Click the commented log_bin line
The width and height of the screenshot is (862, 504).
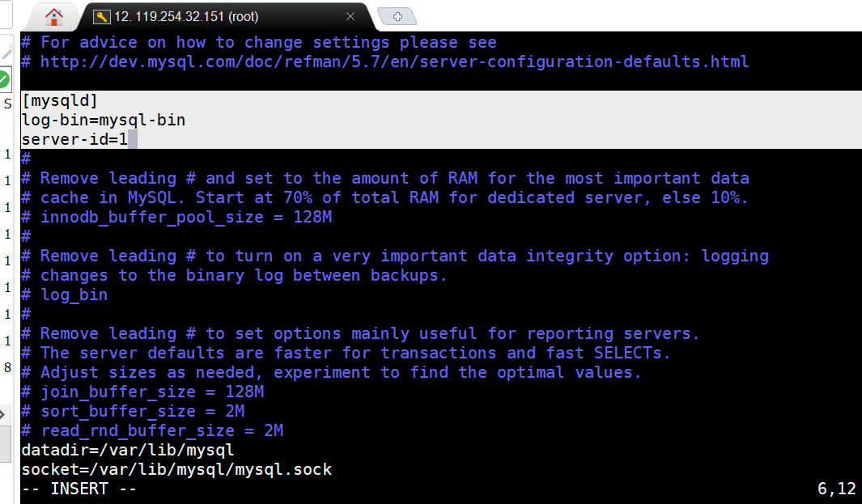(x=74, y=294)
